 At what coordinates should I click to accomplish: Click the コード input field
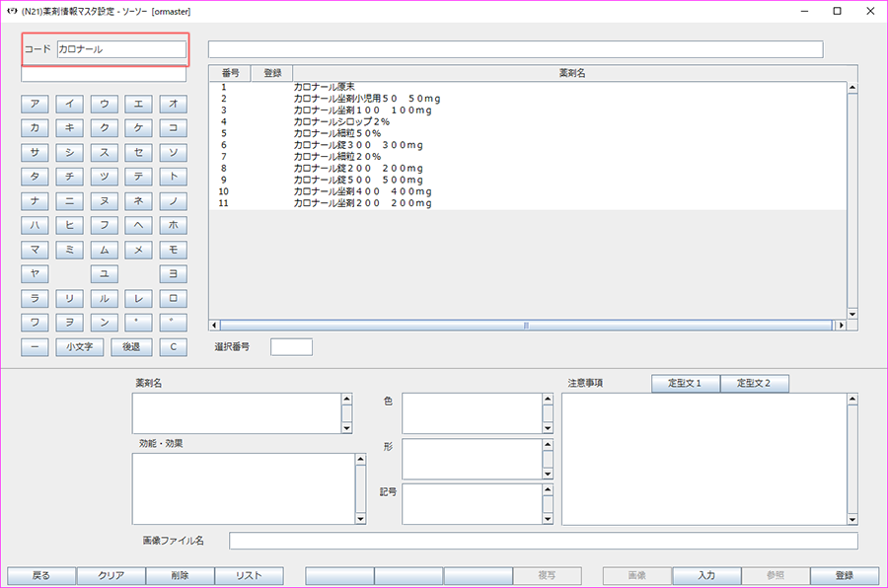[x=121, y=49]
